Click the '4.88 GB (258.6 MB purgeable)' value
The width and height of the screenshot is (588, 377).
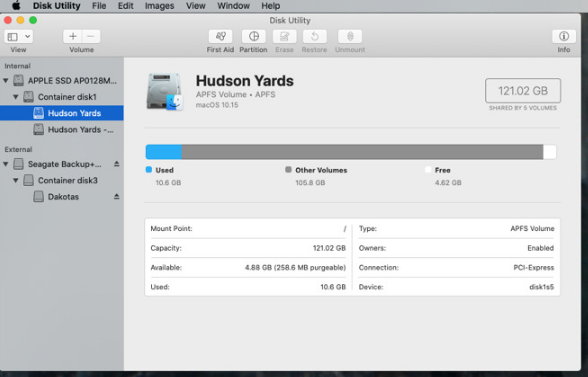[295, 267]
